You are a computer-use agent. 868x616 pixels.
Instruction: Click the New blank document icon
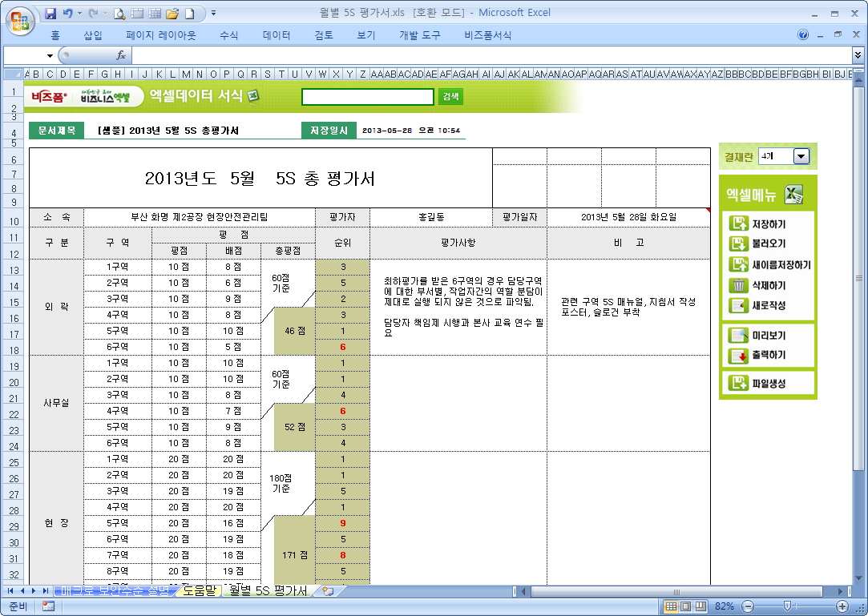pos(190,14)
